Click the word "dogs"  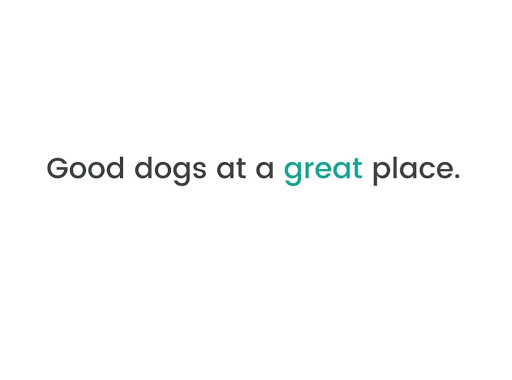click(170, 171)
